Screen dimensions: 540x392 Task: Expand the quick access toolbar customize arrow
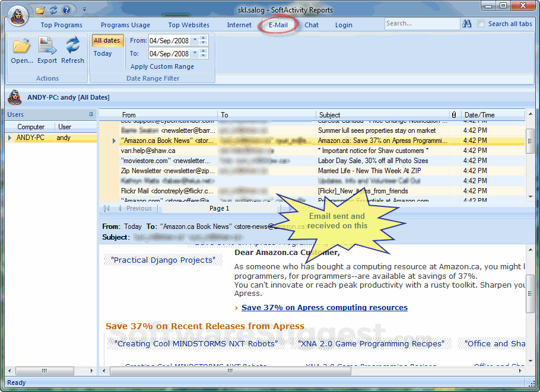click(84, 10)
